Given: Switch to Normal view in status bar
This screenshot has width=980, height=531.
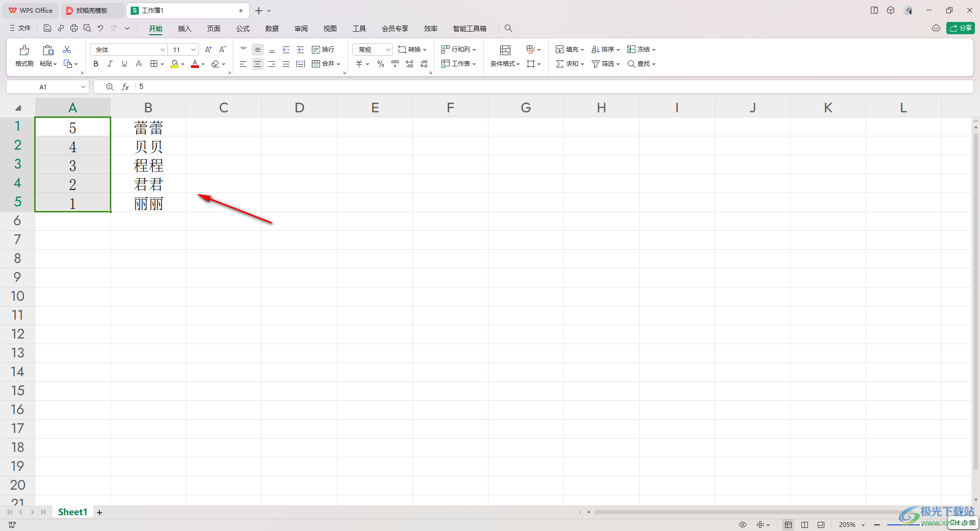Looking at the screenshot, I should tap(789, 524).
